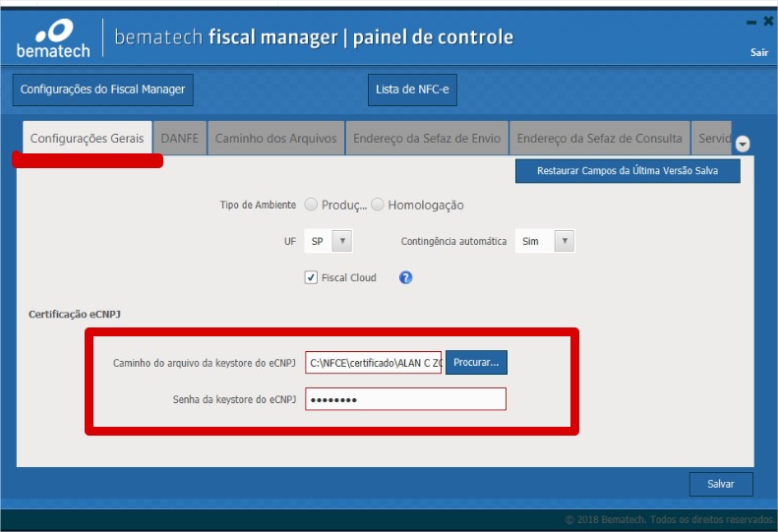Switch to Configurações Gerais tab
This screenshot has height=532, width=778.
(87, 138)
